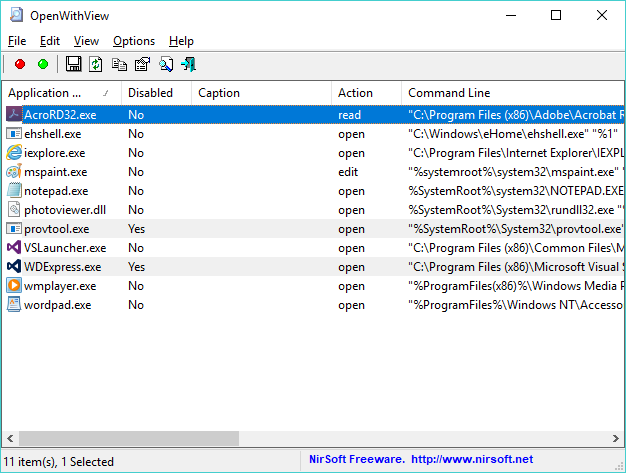Click the WDExpress.exe blue Visual Studio icon
The width and height of the screenshot is (626, 473).
14,266
